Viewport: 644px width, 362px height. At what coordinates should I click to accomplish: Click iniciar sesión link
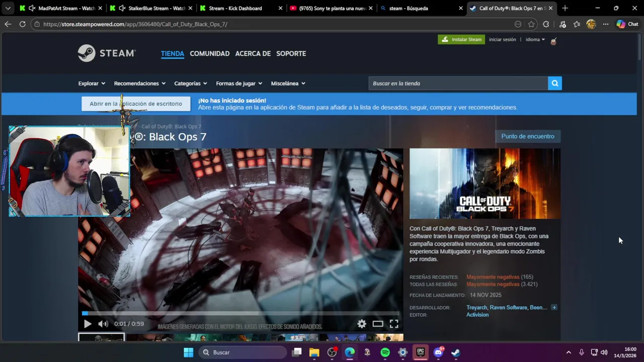tap(503, 39)
